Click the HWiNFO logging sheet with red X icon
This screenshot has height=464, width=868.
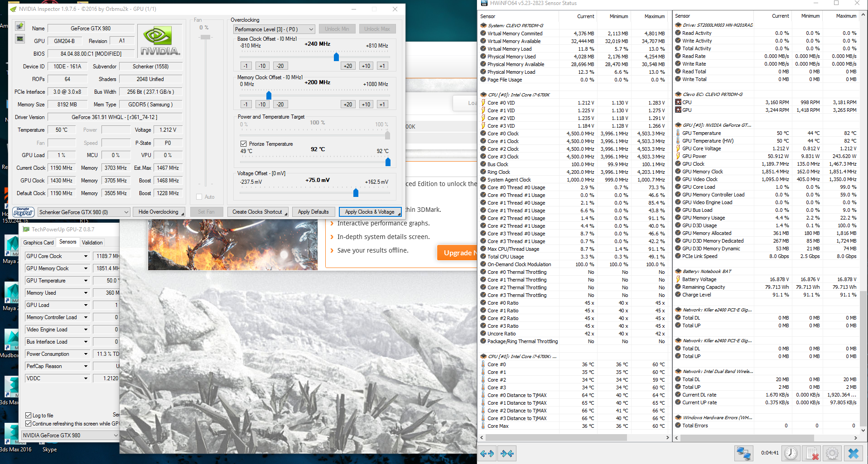812,453
